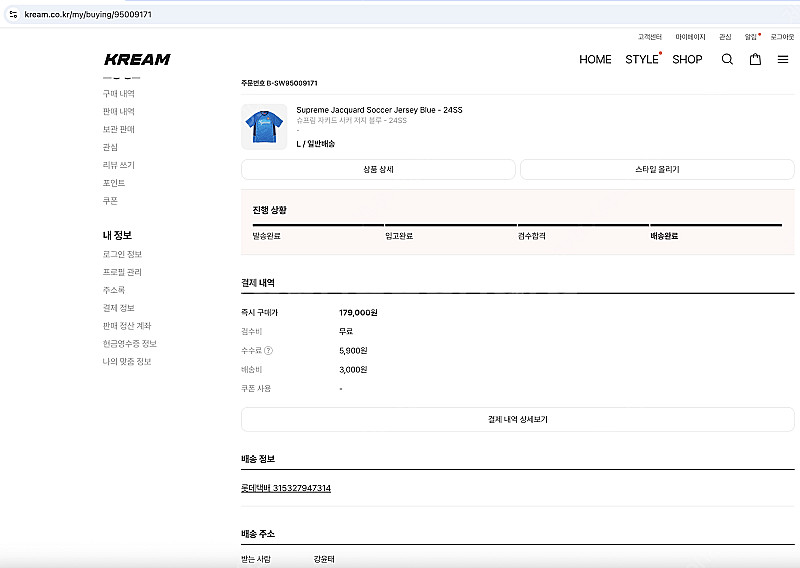Image resolution: width=800 pixels, height=568 pixels.
Task: Open 마이페이지 link at top
Action: click(690, 37)
